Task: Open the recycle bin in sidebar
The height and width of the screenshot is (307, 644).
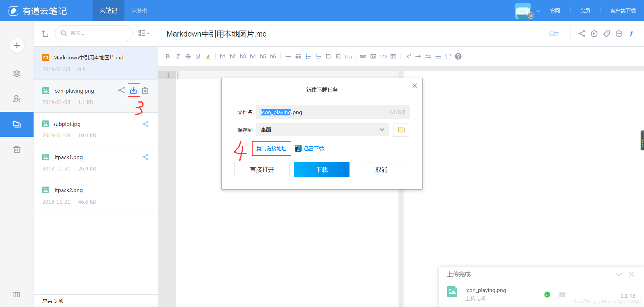Action: [17, 149]
